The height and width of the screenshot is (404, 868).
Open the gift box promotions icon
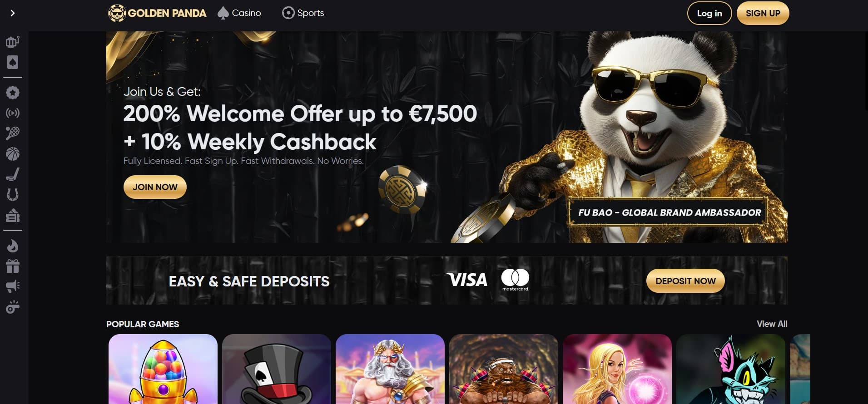[x=13, y=266]
